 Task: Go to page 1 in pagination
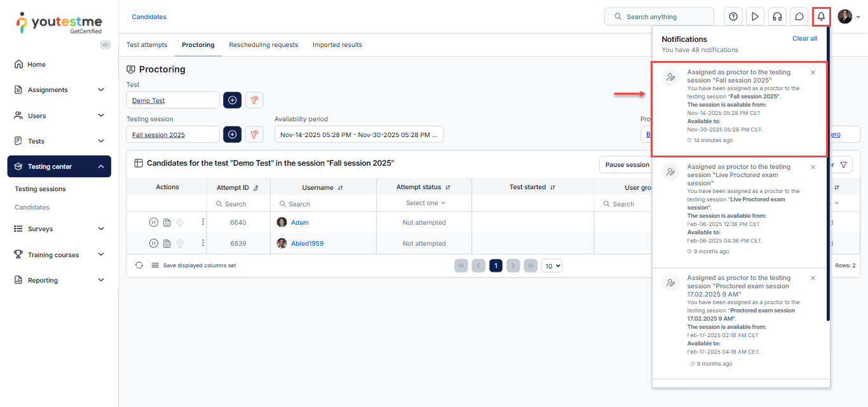pyautogui.click(x=496, y=265)
